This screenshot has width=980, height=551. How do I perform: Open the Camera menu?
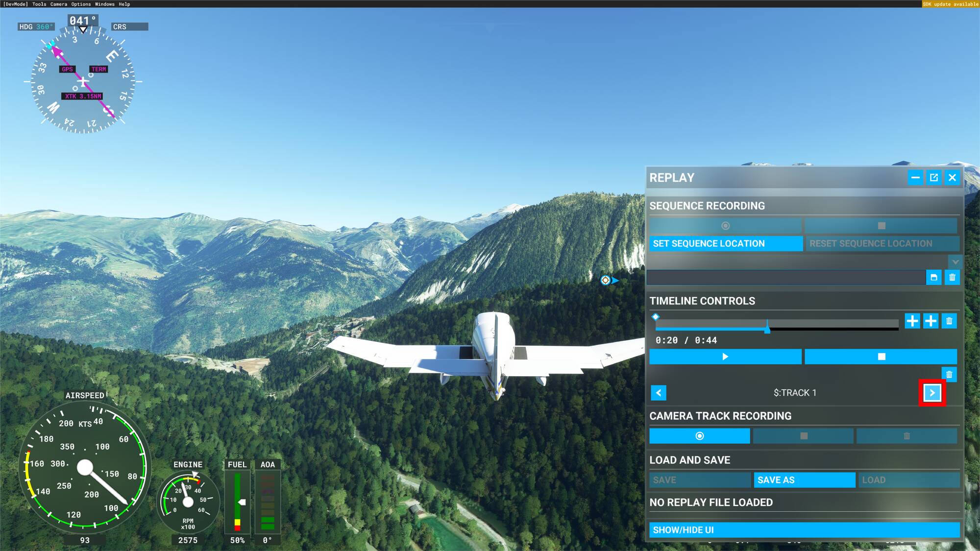tap(59, 4)
